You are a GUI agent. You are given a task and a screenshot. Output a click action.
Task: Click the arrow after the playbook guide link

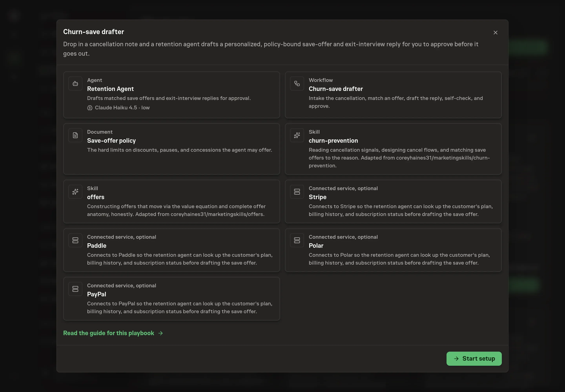[x=160, y=333]
